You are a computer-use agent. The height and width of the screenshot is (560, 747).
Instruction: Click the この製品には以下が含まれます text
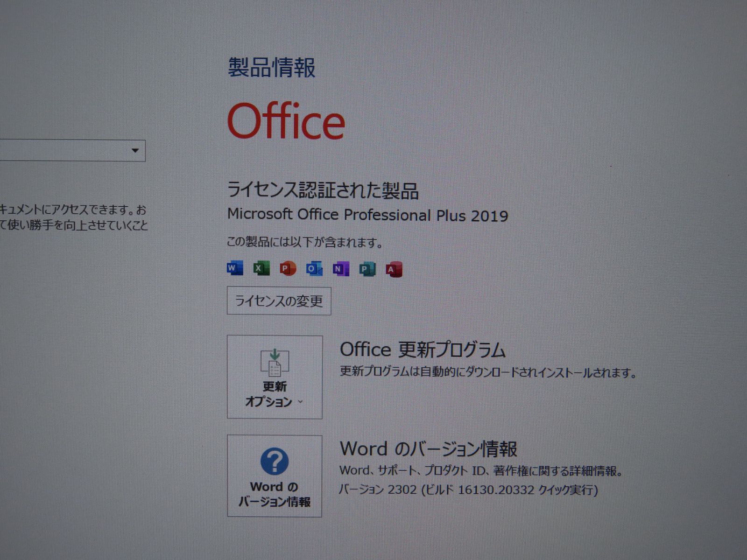coord(305,242)
